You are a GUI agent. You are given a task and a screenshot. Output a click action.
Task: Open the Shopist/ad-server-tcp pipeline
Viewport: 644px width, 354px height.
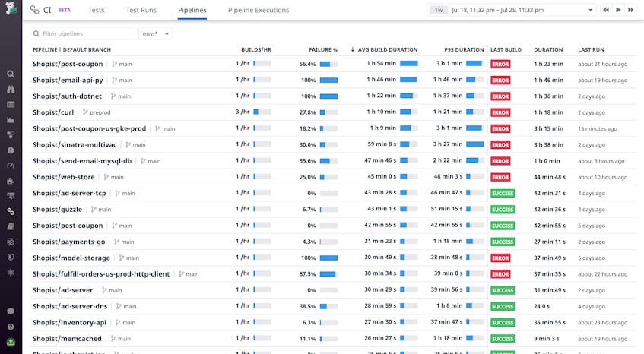(x=69, y=193)
